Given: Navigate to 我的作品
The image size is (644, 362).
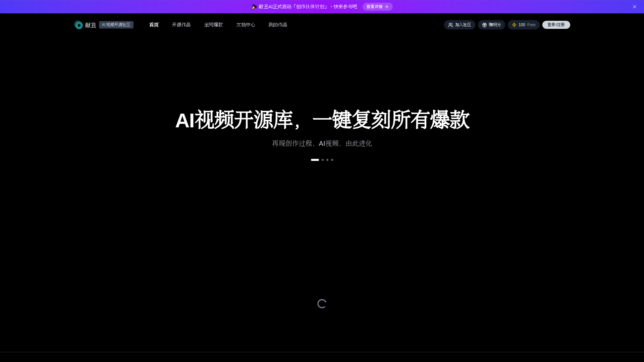Looking at the screenshot, I should click(278, 25).
